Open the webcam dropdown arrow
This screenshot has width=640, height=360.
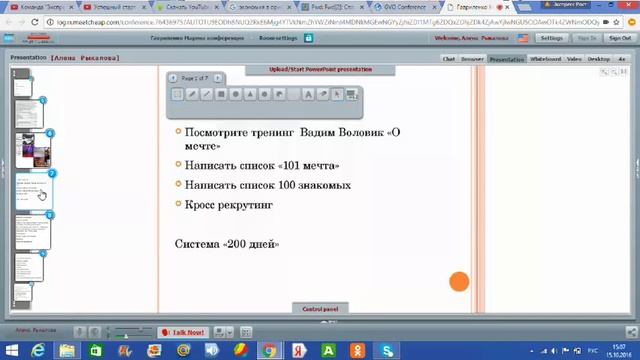pos(230,333)
